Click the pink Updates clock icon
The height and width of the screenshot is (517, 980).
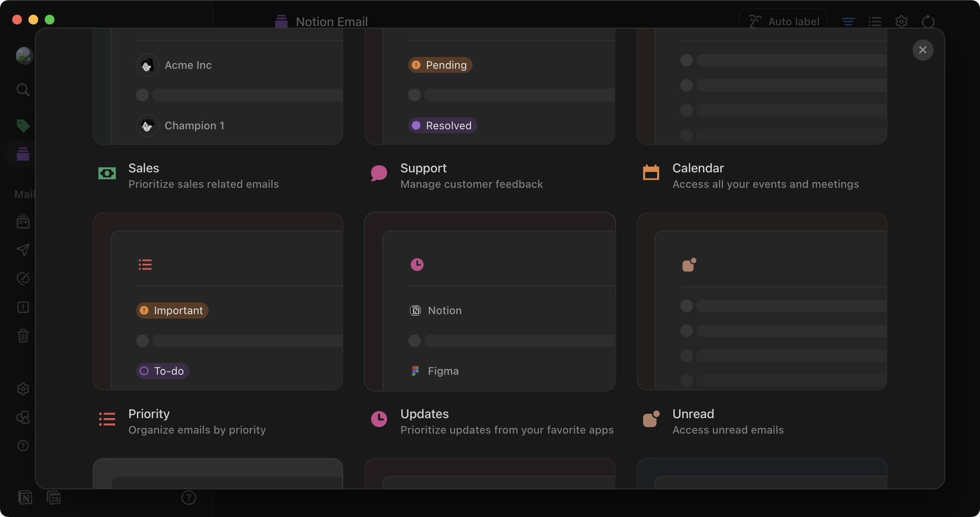[379, 419]
